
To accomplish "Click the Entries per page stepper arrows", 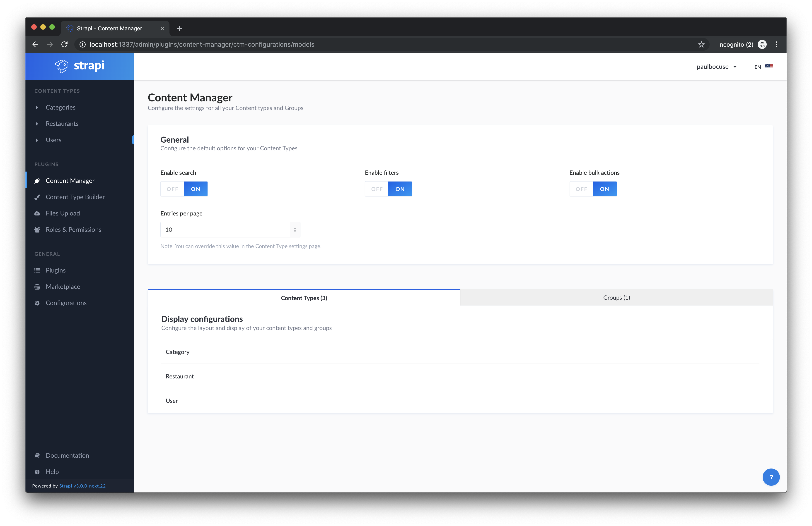I will click(295, 230).
